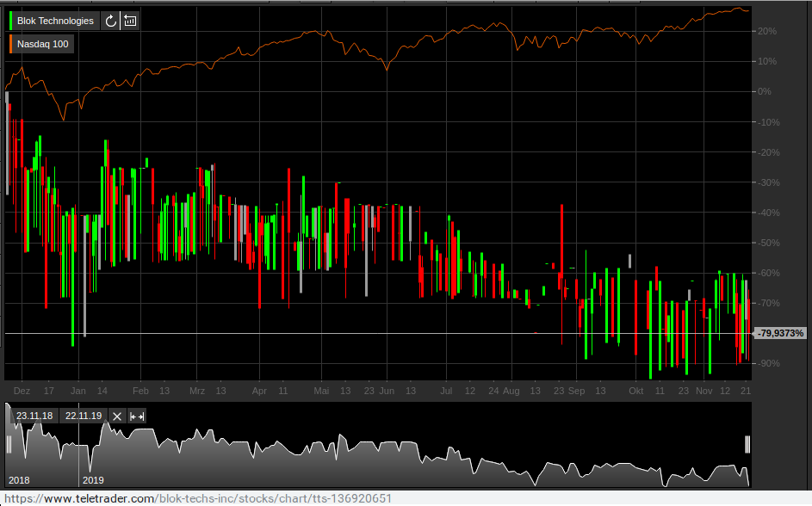Click the Okt label on time axis

[x=636, y=391]
